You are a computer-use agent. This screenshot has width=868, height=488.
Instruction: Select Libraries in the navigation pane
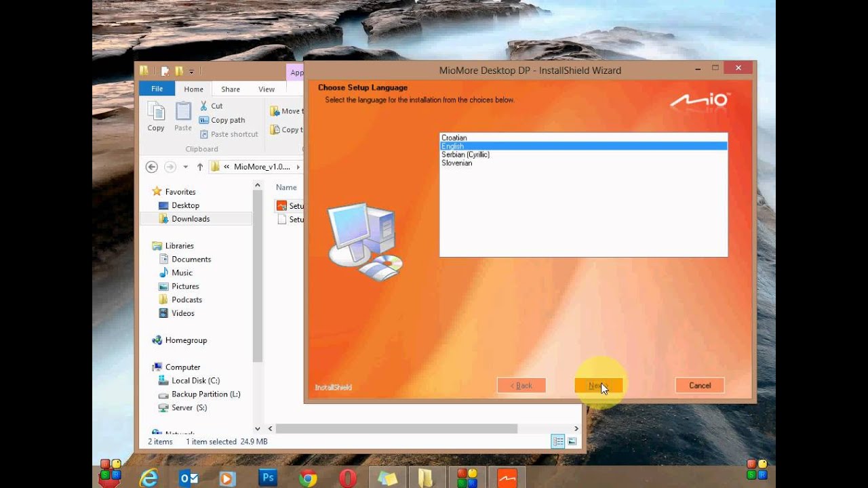(x=179, y=245)
